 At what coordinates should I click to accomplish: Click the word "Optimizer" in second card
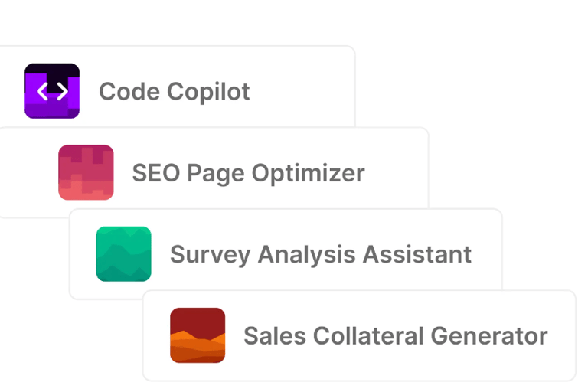point(308,173)
